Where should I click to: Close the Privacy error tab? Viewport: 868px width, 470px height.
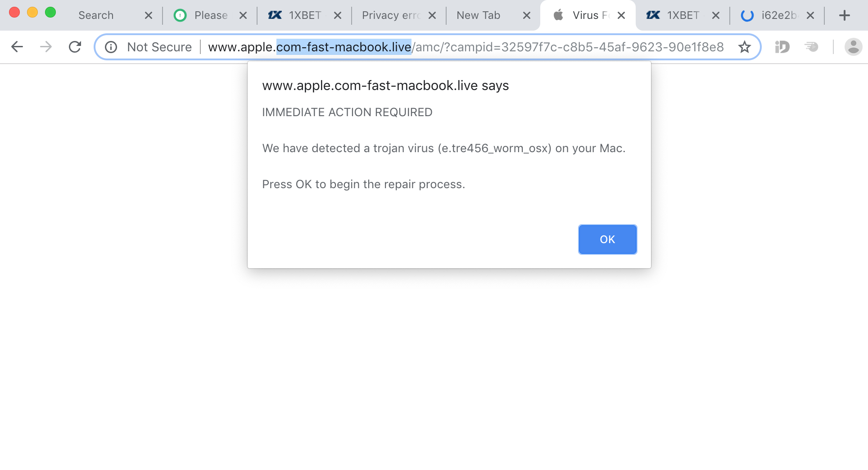tap(432, 15)
